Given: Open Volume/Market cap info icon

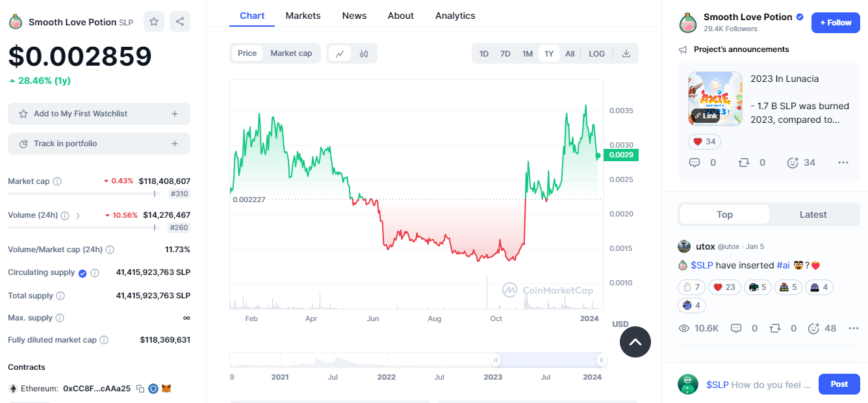Looking at the screenshot, I should point(110,250).
